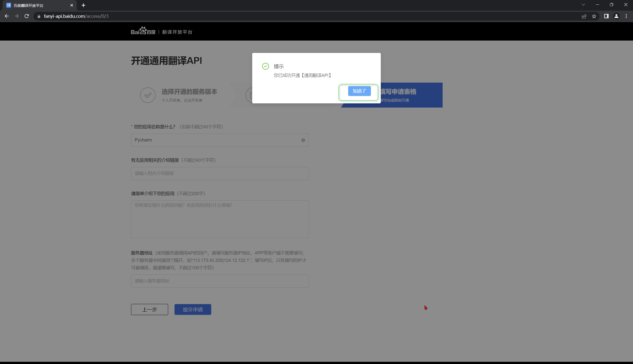Close the 百度翻译开放平台 tab
The image size is (633, 364).
(x=72, y=5)
